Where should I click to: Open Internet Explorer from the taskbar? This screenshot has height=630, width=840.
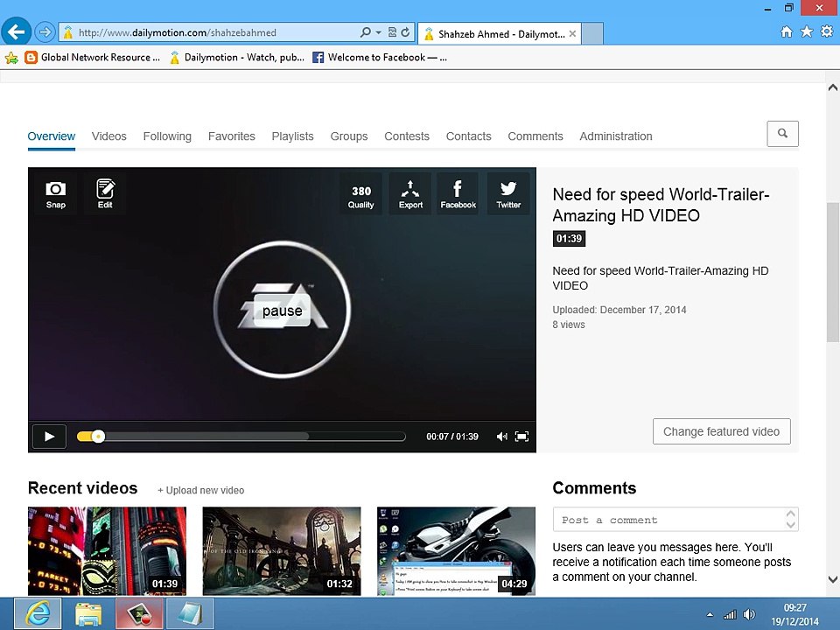point(38,614)
